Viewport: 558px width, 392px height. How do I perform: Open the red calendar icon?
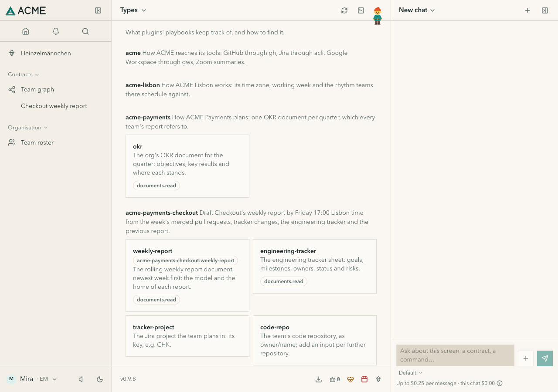[364, 379]
